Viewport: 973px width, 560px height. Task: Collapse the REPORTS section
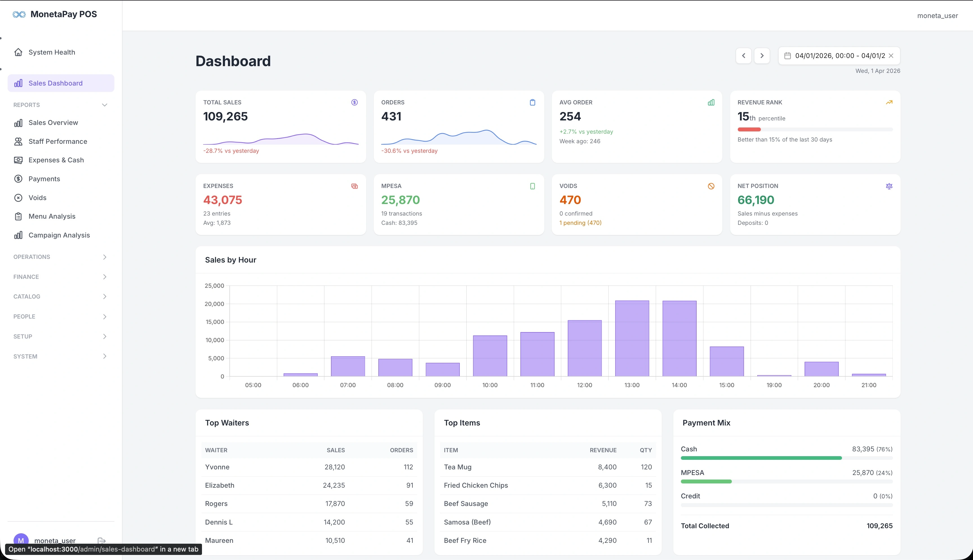coord(104,105)
